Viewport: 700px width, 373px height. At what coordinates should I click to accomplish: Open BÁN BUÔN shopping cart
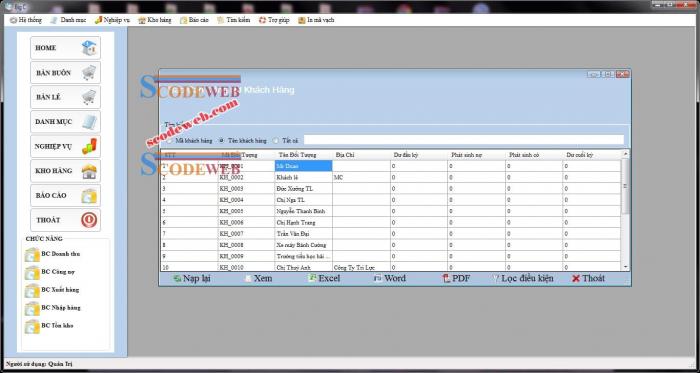click(x=89, y=72)
